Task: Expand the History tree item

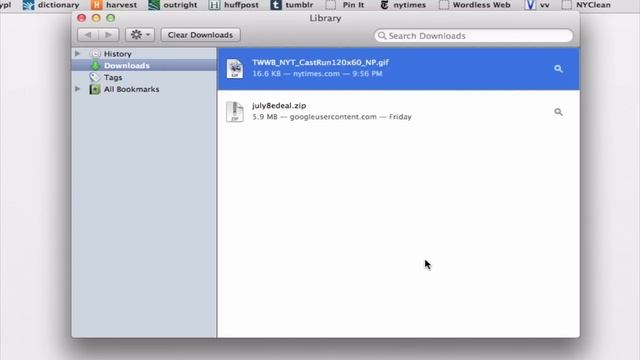Action: pos(78,53)
